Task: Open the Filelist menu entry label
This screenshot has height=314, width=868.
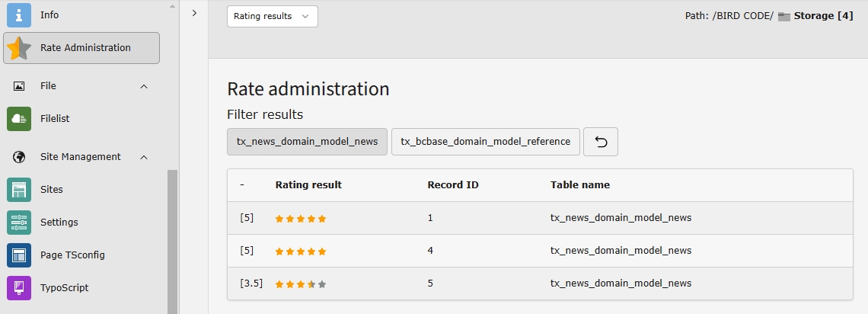Action: [55, 119]
